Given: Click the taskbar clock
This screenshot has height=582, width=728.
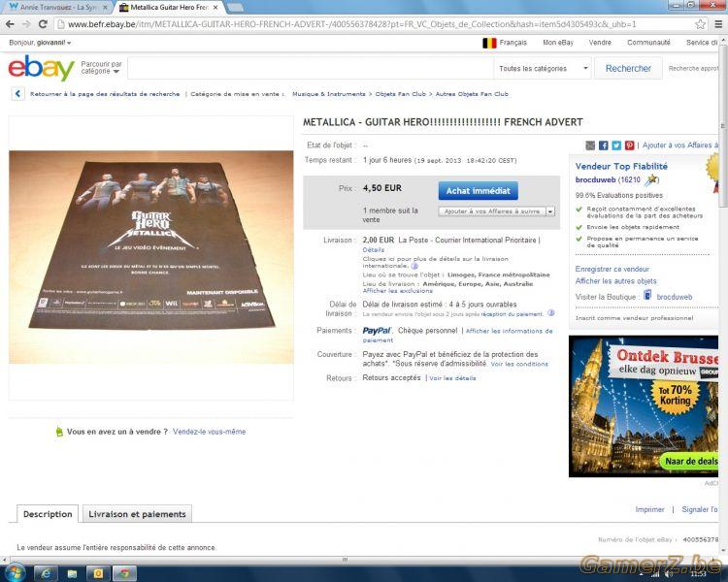Looking at the screenshot, I should [698, 574].
